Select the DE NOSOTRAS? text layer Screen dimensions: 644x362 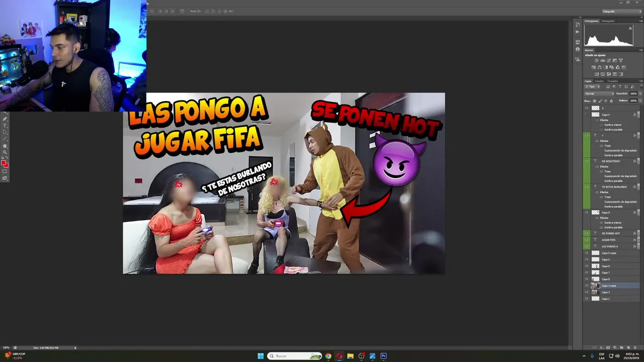click(612, 161)
